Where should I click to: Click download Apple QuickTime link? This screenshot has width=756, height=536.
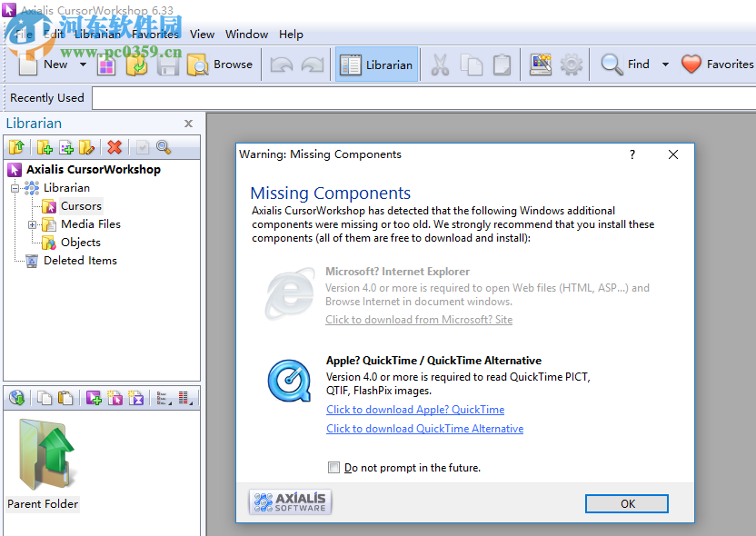415,410
